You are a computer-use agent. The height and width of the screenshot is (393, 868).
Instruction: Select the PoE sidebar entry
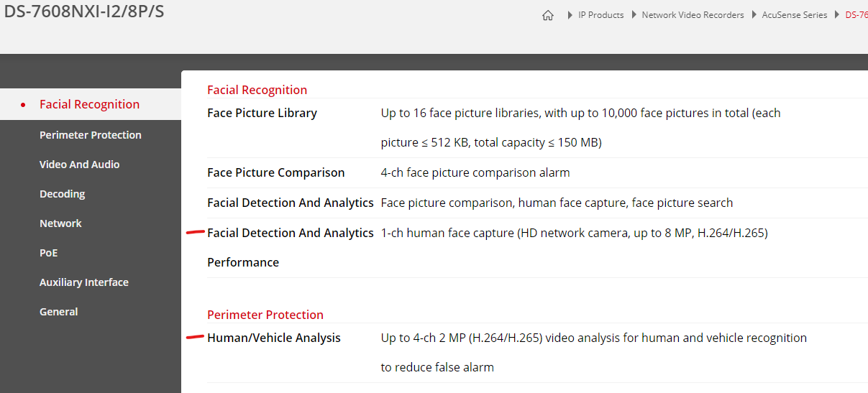(x=48, y=253)
